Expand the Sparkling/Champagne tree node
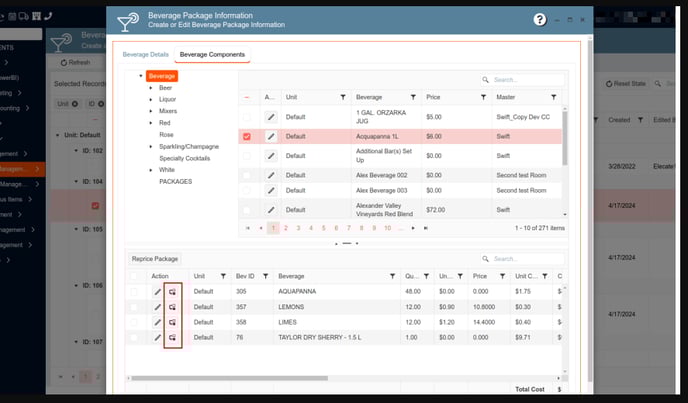 (150, 146)
